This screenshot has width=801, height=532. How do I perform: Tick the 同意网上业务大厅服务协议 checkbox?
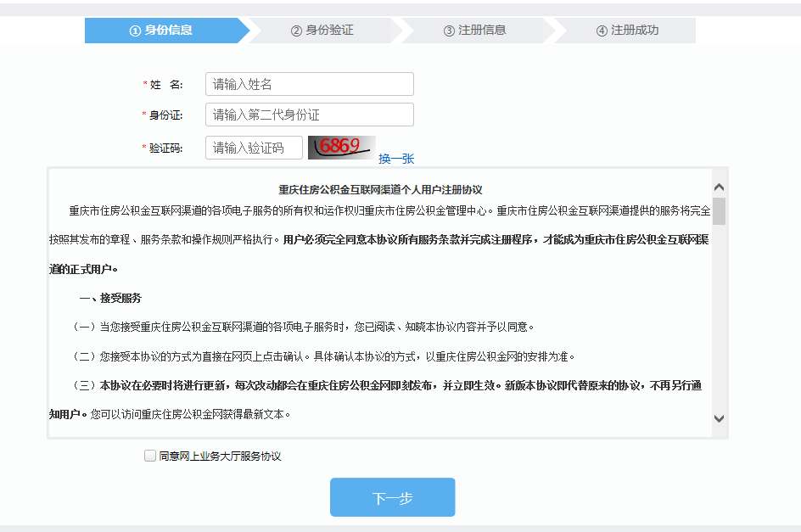(x=150, y=456)
